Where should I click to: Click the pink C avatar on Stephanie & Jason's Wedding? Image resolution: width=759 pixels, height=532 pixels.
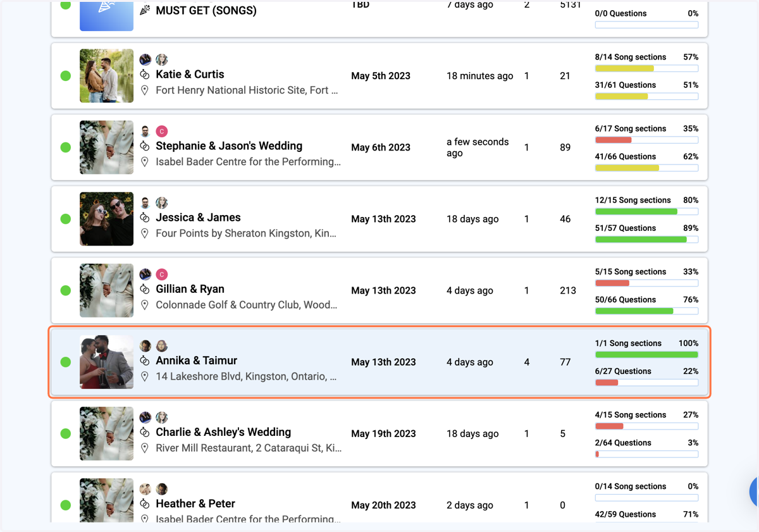pyautogui.click(x=162, y=132)
